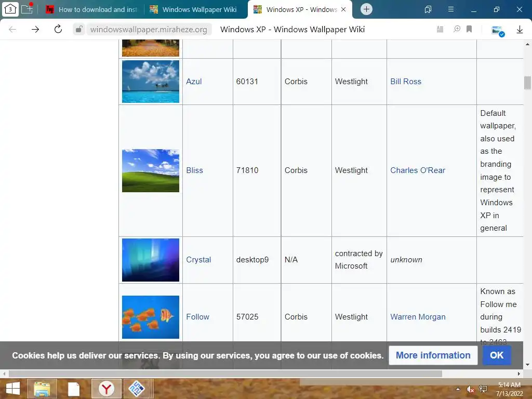Click the vertical scrollbar thumb

point(527,83)
